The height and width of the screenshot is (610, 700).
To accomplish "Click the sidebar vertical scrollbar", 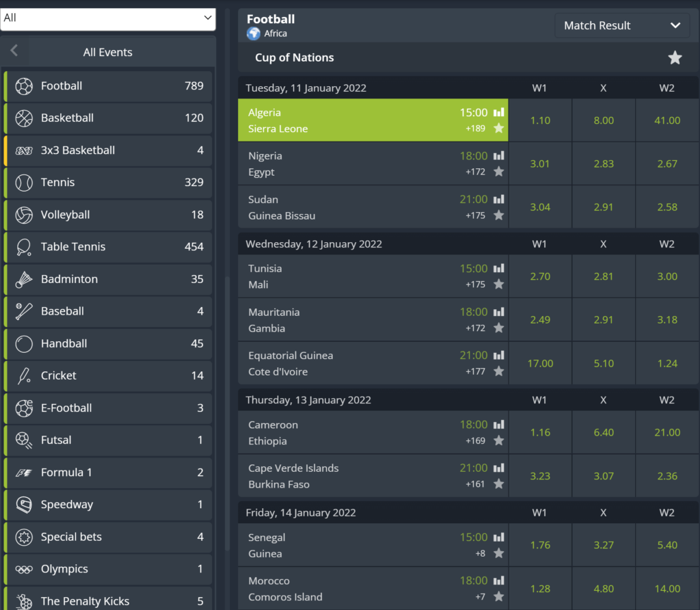I will pos(228,410).
